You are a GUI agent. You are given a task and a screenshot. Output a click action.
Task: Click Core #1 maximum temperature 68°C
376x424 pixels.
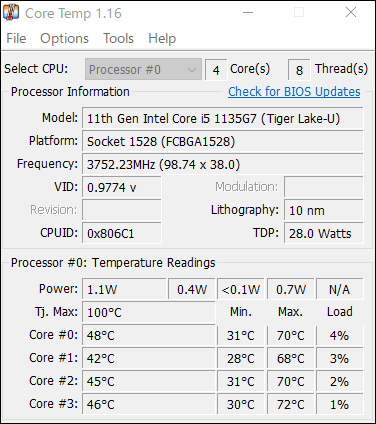pyautogui.click(x=291, y=358)
